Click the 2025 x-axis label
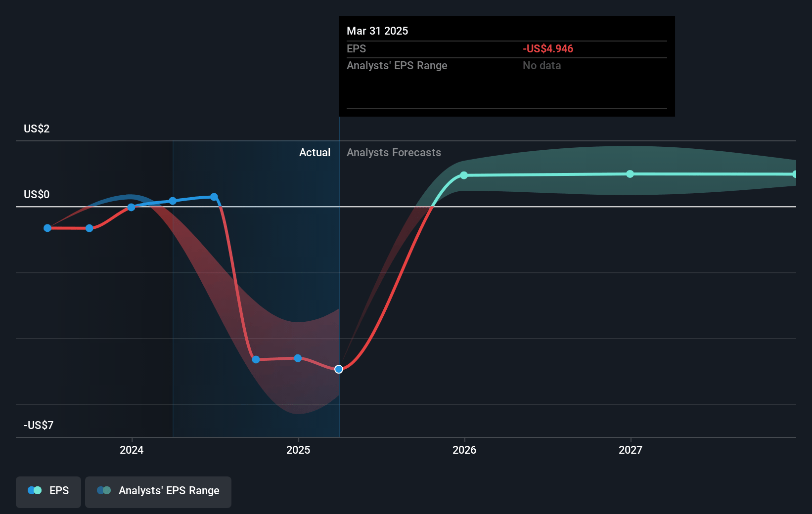This screenshot has height=514, width=812. (298, 450)
